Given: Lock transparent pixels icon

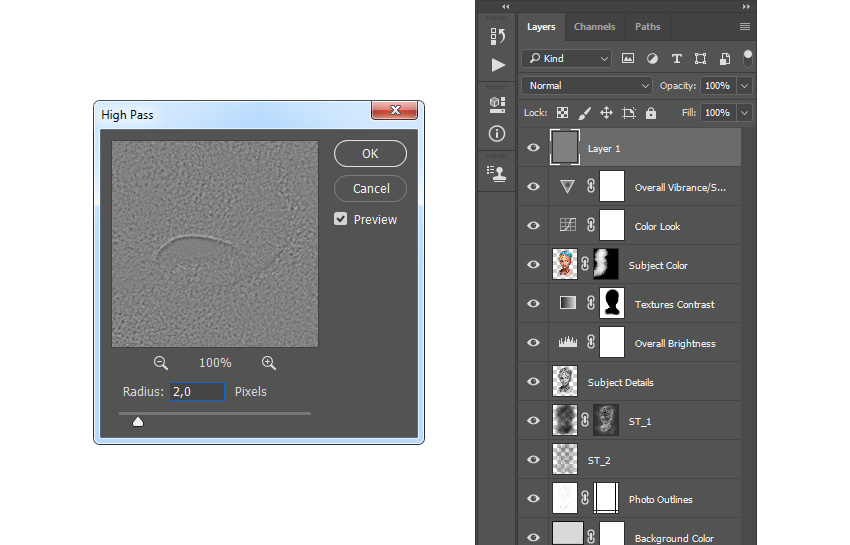Looking at the screenshot, I should tap(563, 113).
